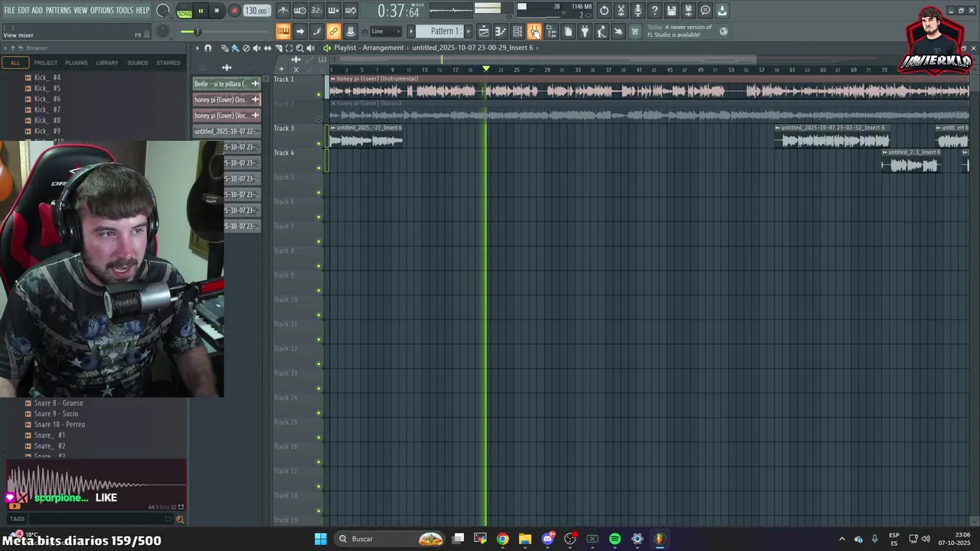Select the playlist slip tool

pyautogui.click(x=267, y=47)
